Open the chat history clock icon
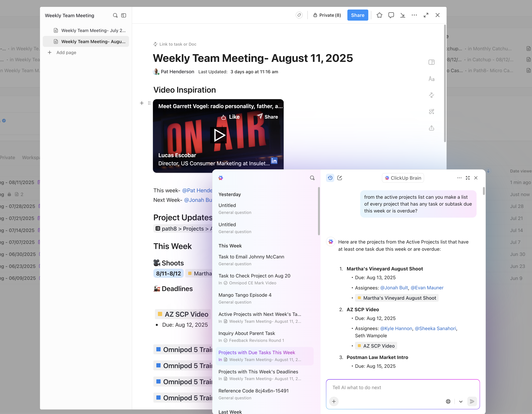This screenshot has width=532, height=414. pyautogui.click(x=330, y=178)
